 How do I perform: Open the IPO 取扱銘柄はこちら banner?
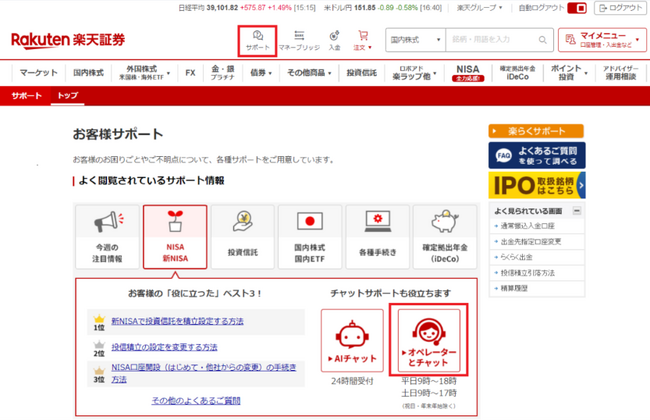(537, 185)
